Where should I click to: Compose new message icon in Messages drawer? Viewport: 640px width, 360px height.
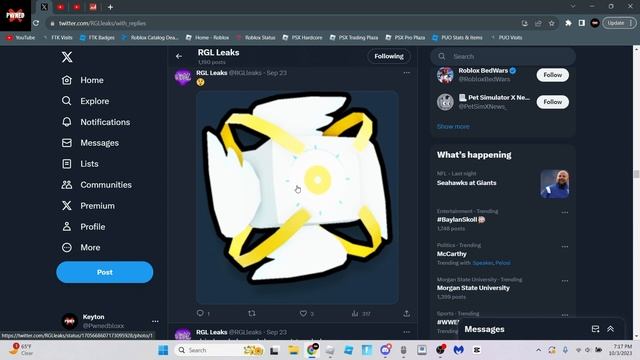(596, 329)
